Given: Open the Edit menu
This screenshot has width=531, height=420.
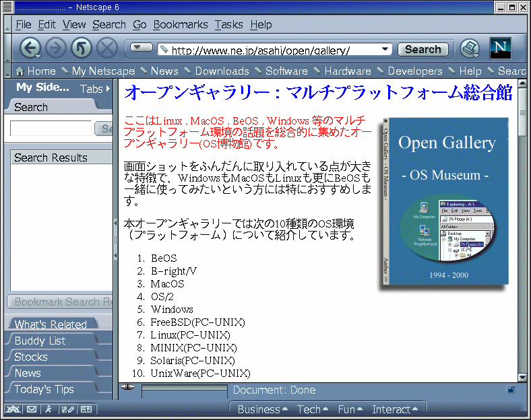Looking at the screenshot, I should click(x=46, y=25).
